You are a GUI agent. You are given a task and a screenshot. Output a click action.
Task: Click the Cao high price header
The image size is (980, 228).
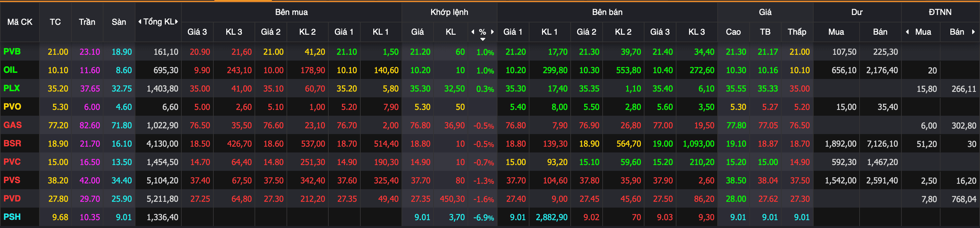pyautogui.click(x=733, y=32)
